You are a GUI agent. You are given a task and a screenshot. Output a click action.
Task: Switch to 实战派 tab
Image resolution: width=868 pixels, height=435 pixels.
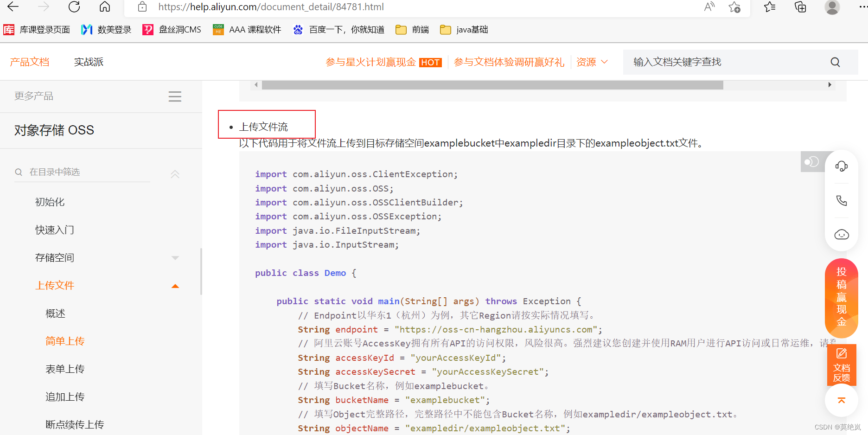[89, 62]
